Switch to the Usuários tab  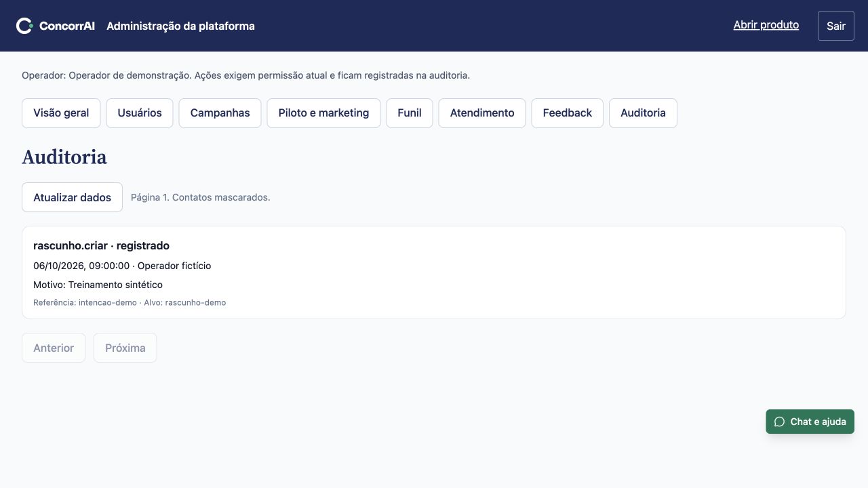[x=140, y=113]
